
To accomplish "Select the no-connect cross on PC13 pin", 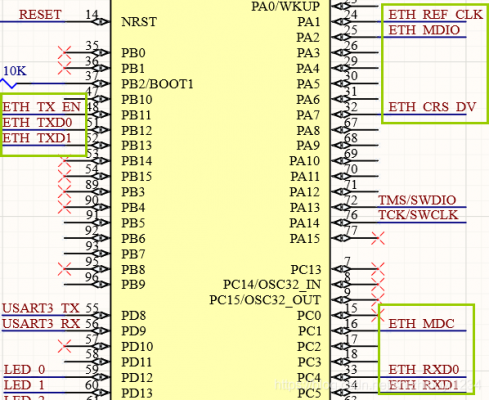I will point(378,269).
